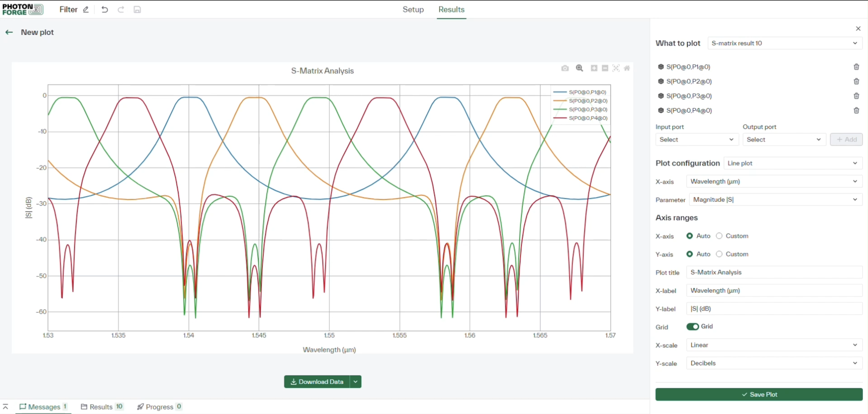This screenshot has height=414, width=868.
Task: Choose Custom for Y-axis range
Action: (x=719, y=254)
